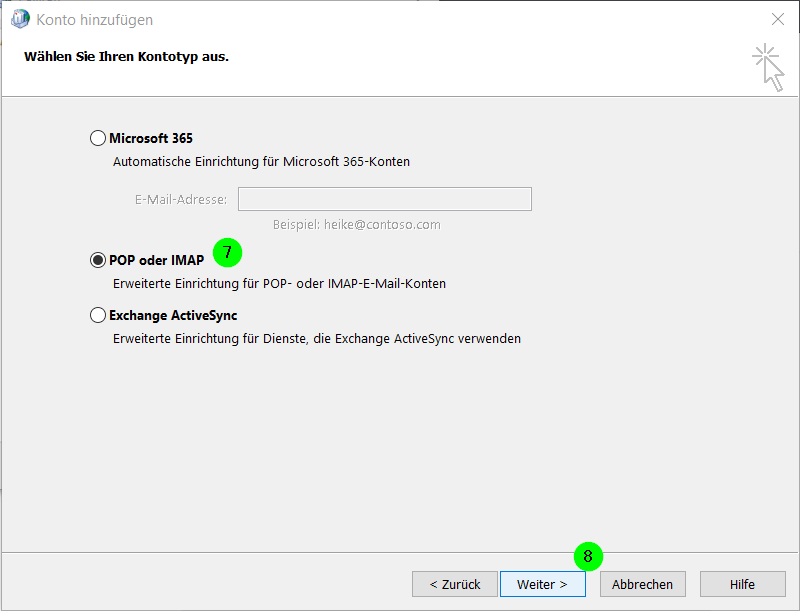The image size is (800, 611).
Task: Continue with the Weiter button
Action: point(542,584)
